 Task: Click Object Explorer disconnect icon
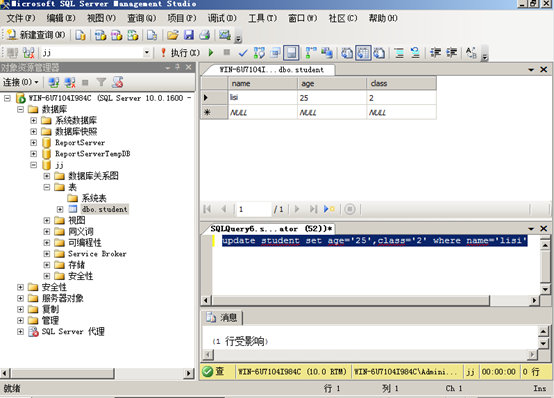[70, 83]
